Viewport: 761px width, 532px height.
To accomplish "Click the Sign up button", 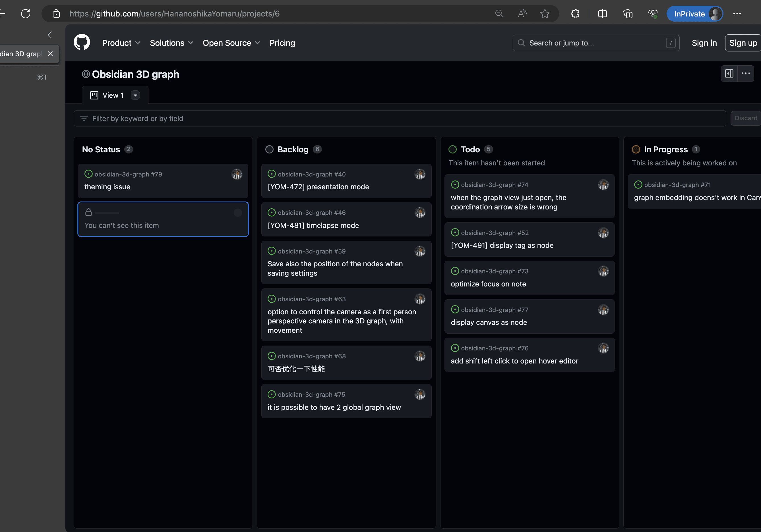I will tap(743, 43).
